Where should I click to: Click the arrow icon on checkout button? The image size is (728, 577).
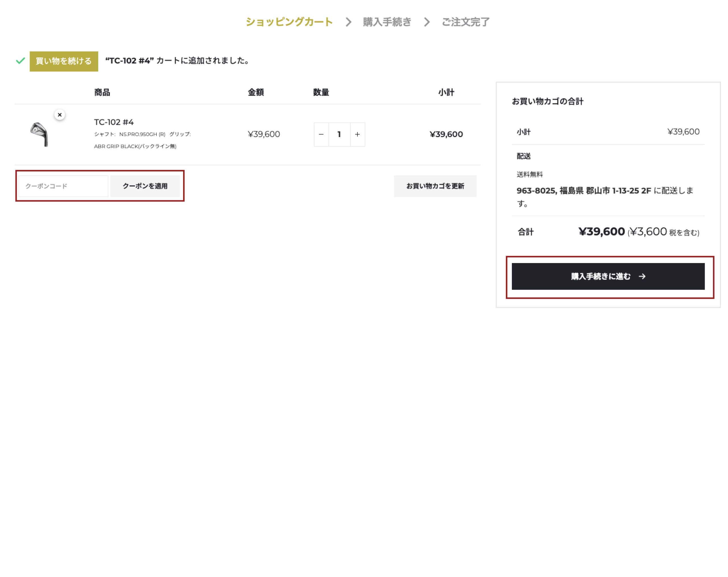click(642, 276)
